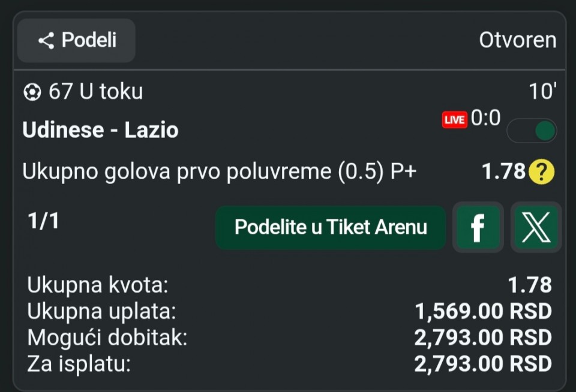
Task: Click Podelite u Tiket Arenu button
Action: click(x=331, y=227)
